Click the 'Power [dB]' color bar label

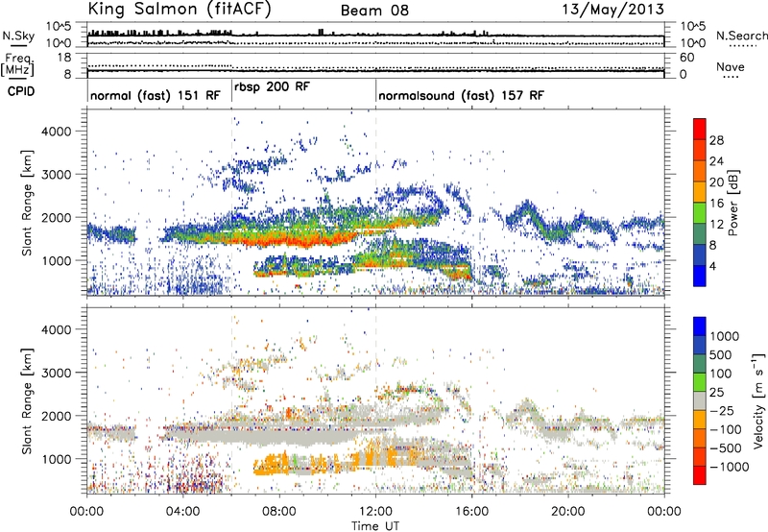pos(732,203)
